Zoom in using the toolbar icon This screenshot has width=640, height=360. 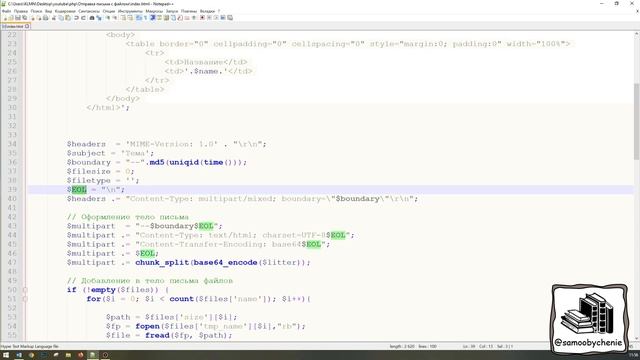click(108, 18)
